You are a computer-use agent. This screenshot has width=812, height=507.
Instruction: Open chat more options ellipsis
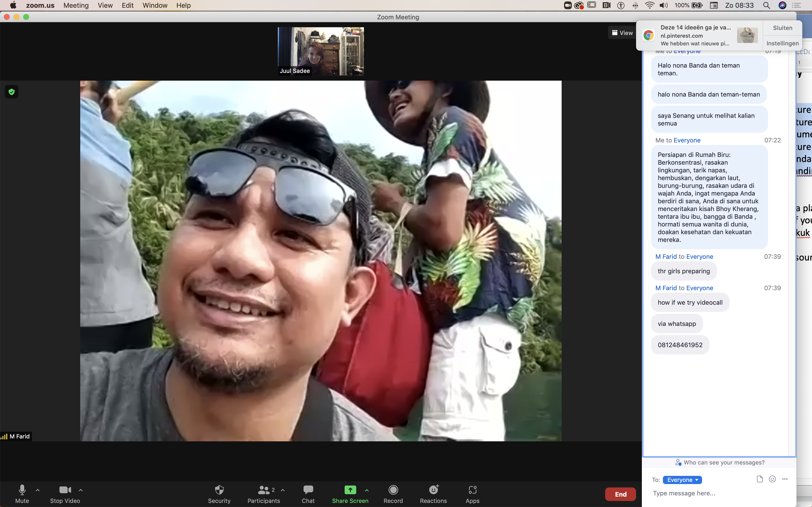[785, 479]
